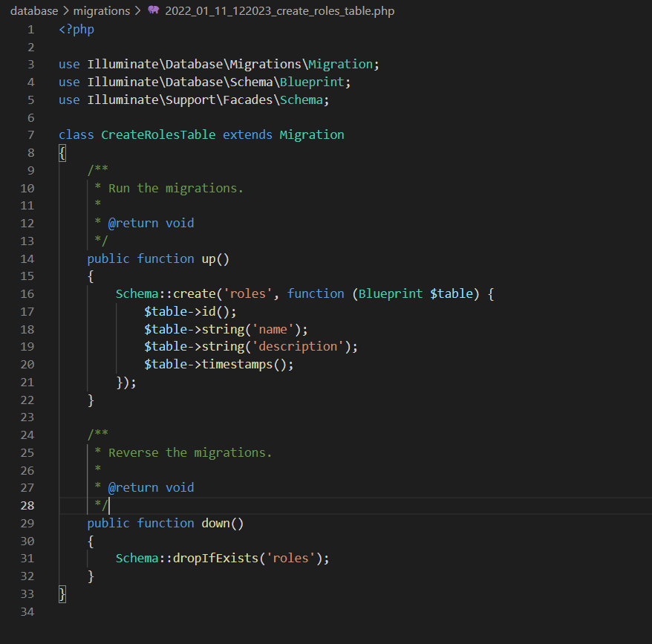Click method name 'down()' on line 29
This screenshot has width=652, height=644.
223,523
